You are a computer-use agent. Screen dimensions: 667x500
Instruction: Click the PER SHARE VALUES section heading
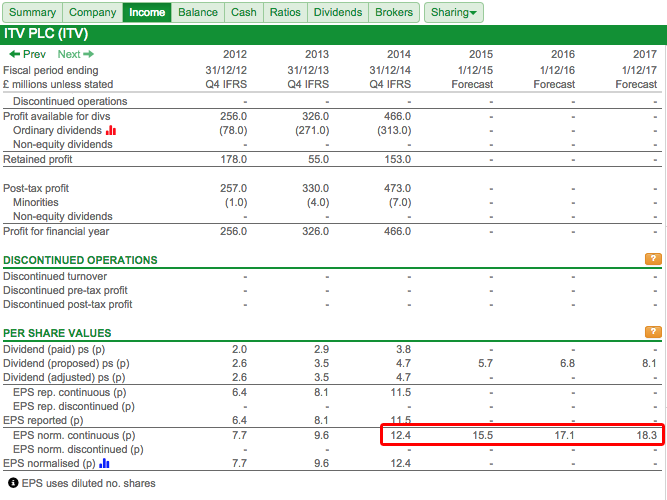pyautogui.click(x=57, y=333)
